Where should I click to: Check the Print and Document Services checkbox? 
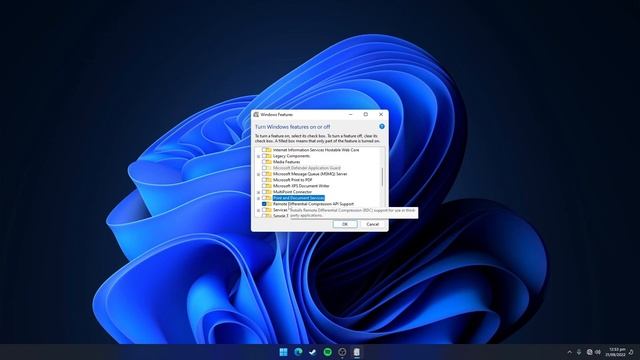264,198
